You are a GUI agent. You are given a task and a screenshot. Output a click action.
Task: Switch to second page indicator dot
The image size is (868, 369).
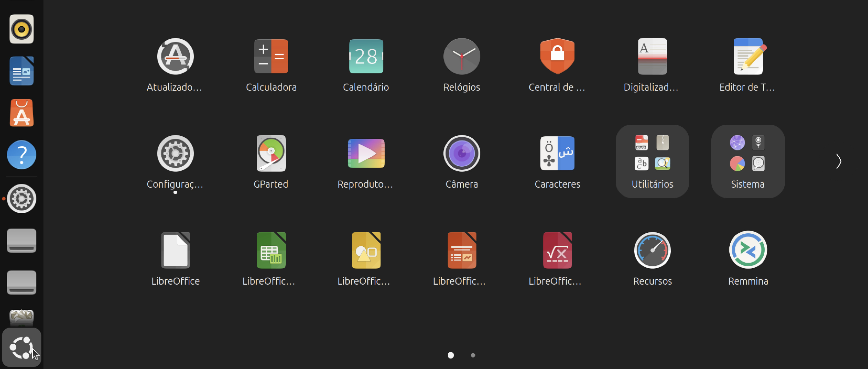tap(473, 355)
